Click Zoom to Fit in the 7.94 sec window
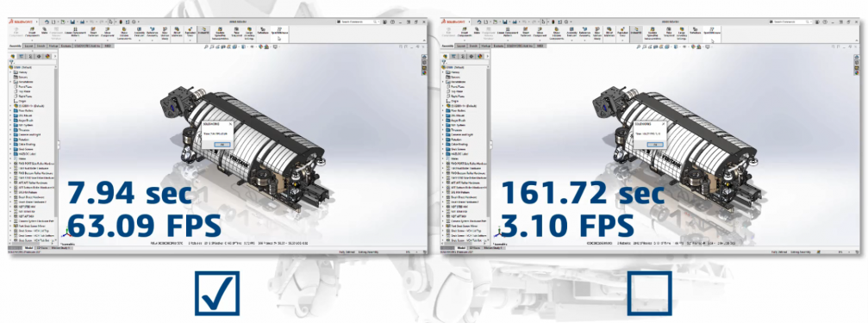 click(x=206, y=47)
